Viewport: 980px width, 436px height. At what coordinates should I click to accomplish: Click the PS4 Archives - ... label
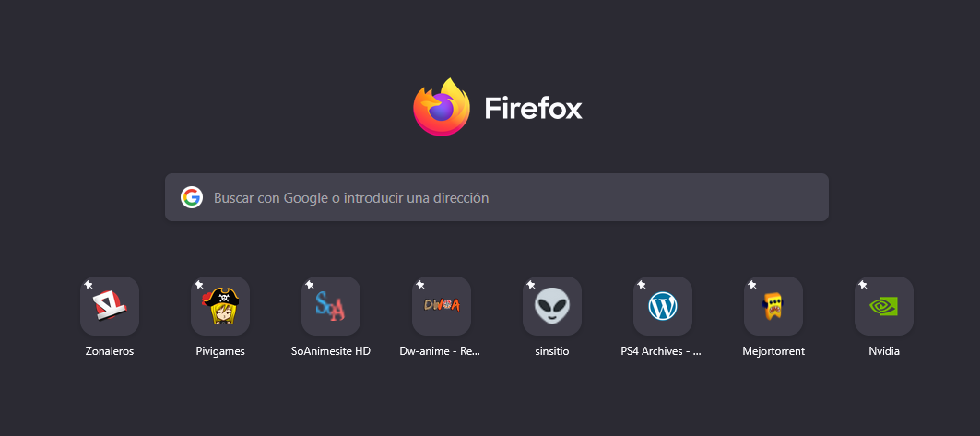point(661,351)
